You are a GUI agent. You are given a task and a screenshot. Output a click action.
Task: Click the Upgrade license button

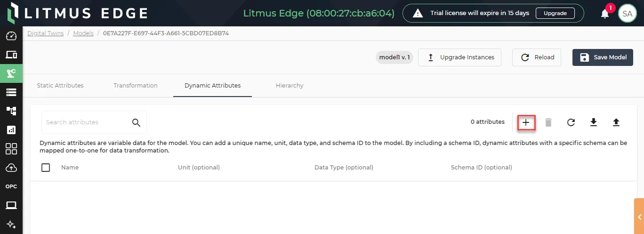pyautogui.click(x=555, y=13)
